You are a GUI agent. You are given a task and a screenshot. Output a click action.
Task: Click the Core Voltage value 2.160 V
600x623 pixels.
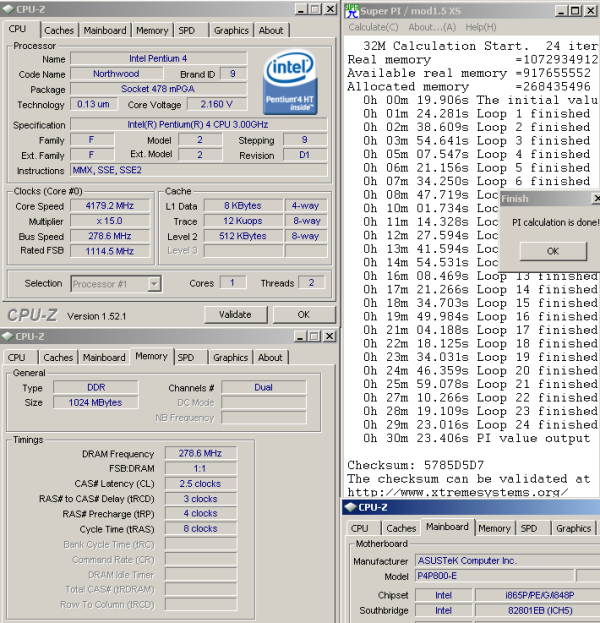[x=217, y=104]
